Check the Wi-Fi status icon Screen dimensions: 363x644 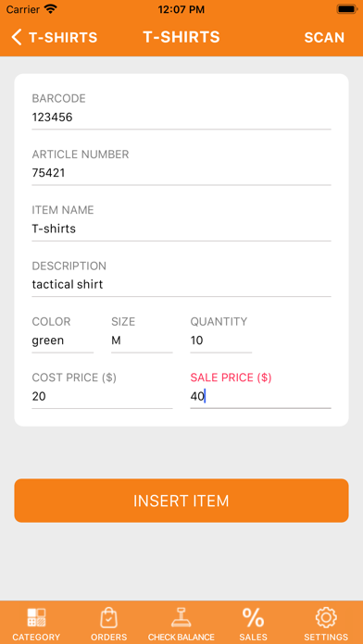pos(51,9)
